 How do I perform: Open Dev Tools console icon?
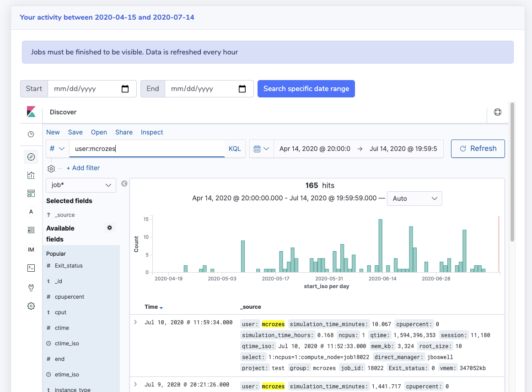coord(31,268)
